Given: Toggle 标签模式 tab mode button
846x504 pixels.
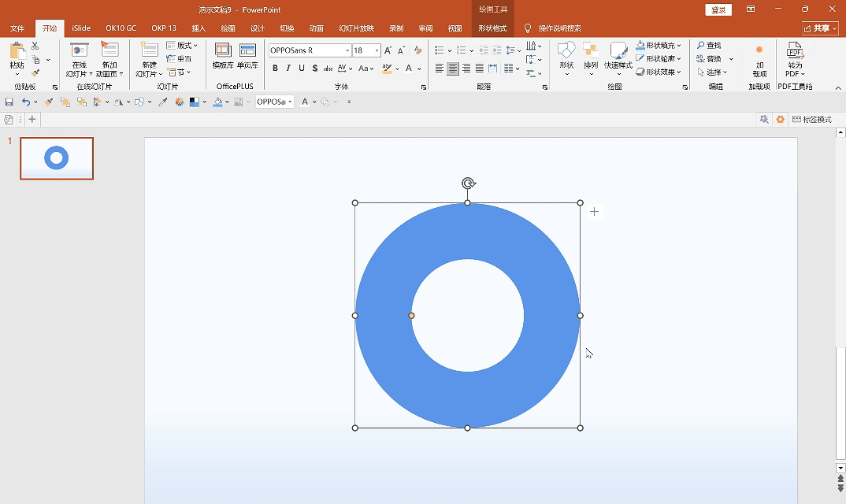Looking at the screenshot, I should click(x=812, y=119).
